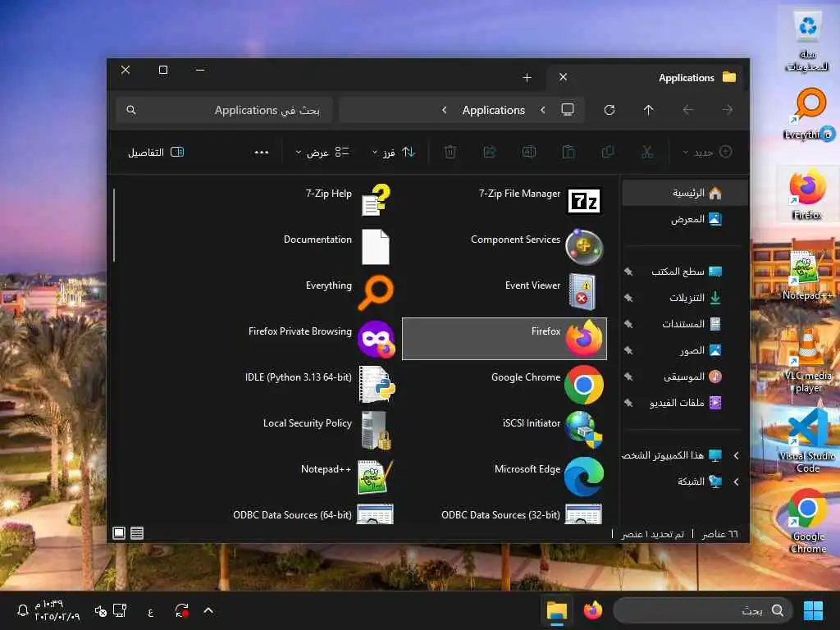Open chevron beside the monitor icon in address bar

[543, 110]
